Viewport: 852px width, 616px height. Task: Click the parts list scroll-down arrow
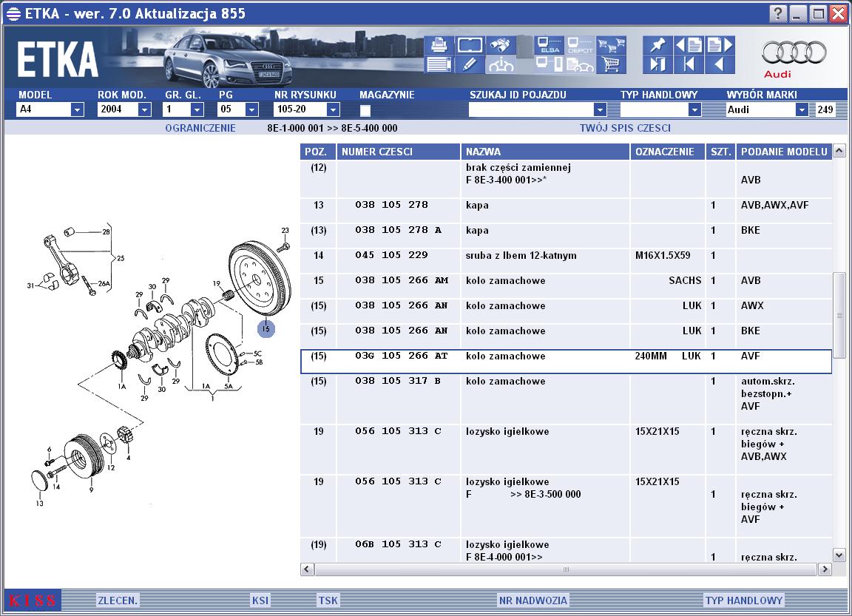coord(839,555)
